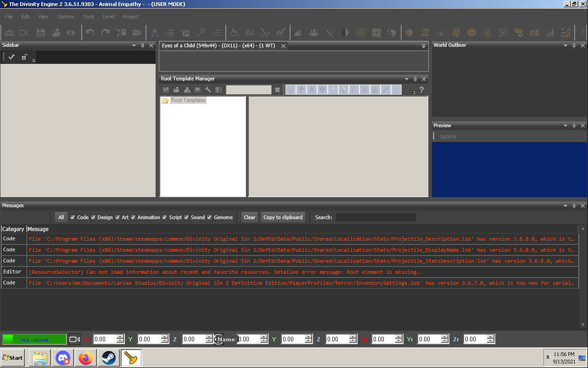The width and height of the screenshot is (588, 368).
Task: Click the half-shaded mask icon
Action: click(345, 33)
